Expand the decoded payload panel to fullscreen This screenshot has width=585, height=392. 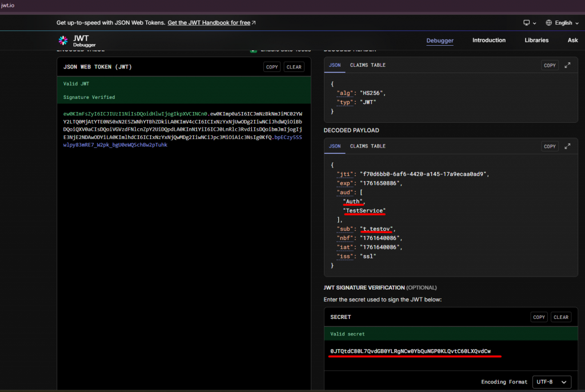[567, 146]
